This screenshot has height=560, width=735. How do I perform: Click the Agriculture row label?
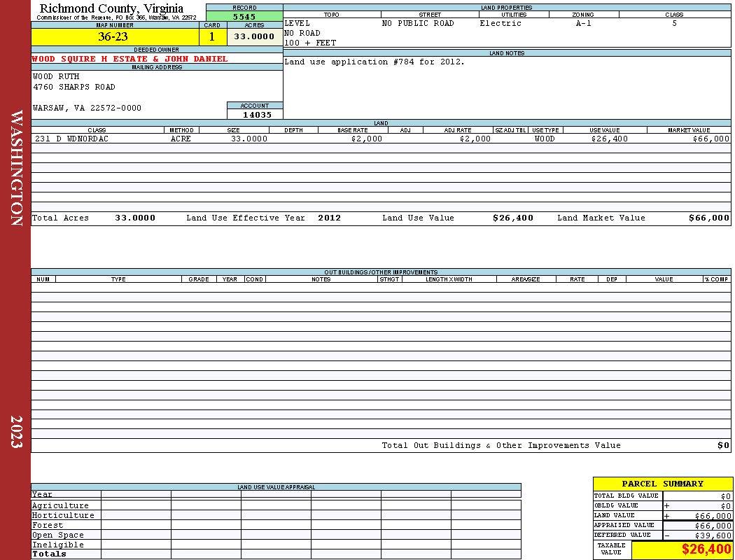[x=60, y=505]
